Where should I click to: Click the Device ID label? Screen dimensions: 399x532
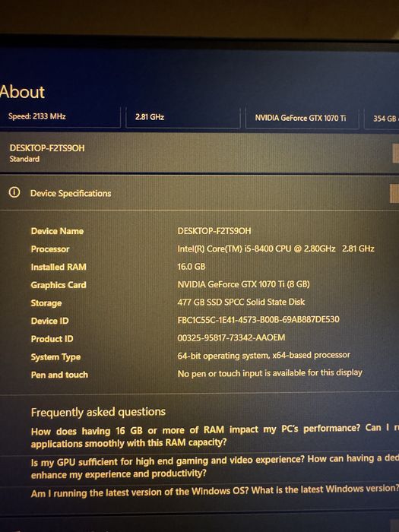point(49,321)
